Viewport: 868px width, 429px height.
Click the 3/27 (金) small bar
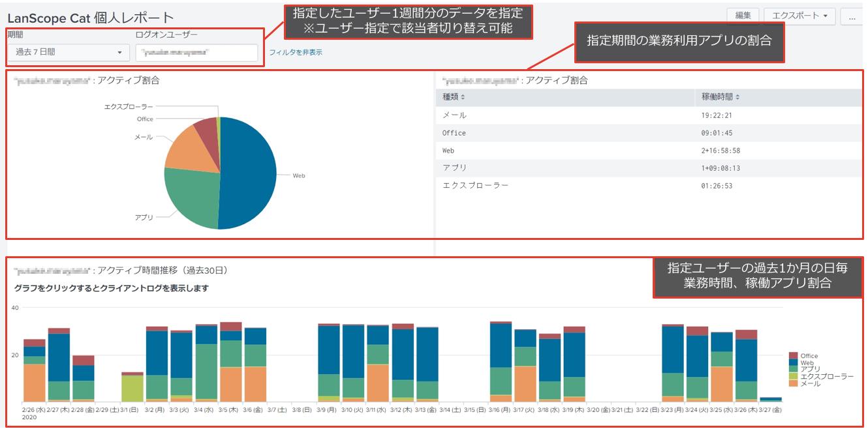pyautogui.click(x=771, y=399)
